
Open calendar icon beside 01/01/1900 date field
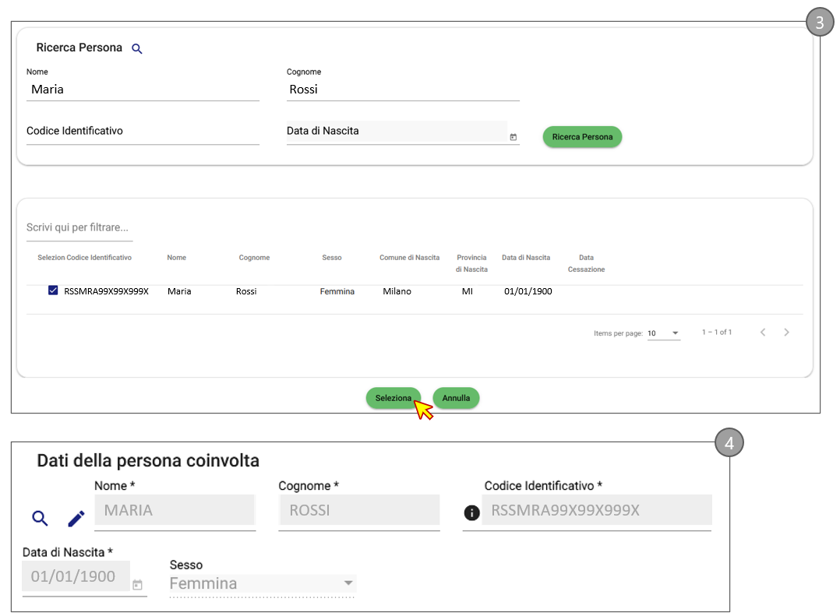tap(137, 584)
